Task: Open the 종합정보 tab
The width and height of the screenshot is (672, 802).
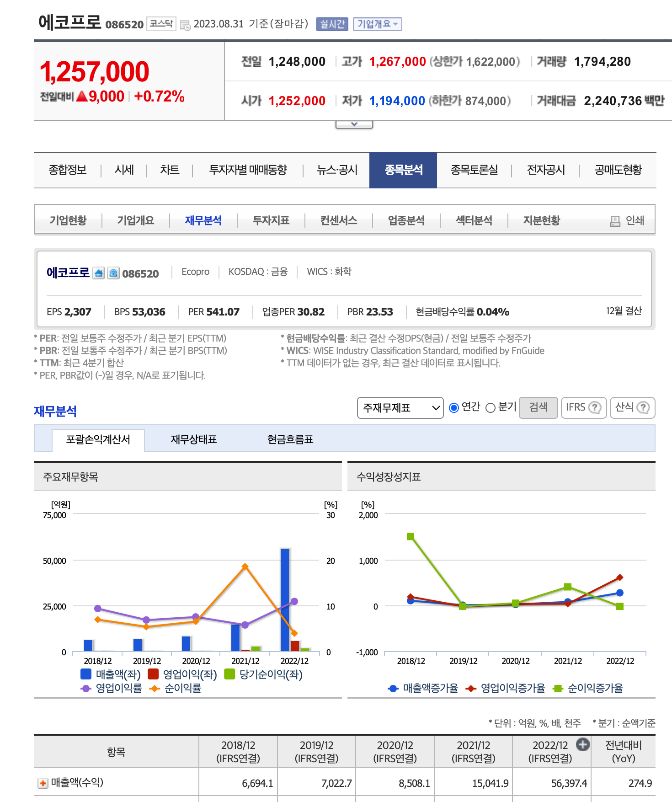Action: [x=68, y=170]
